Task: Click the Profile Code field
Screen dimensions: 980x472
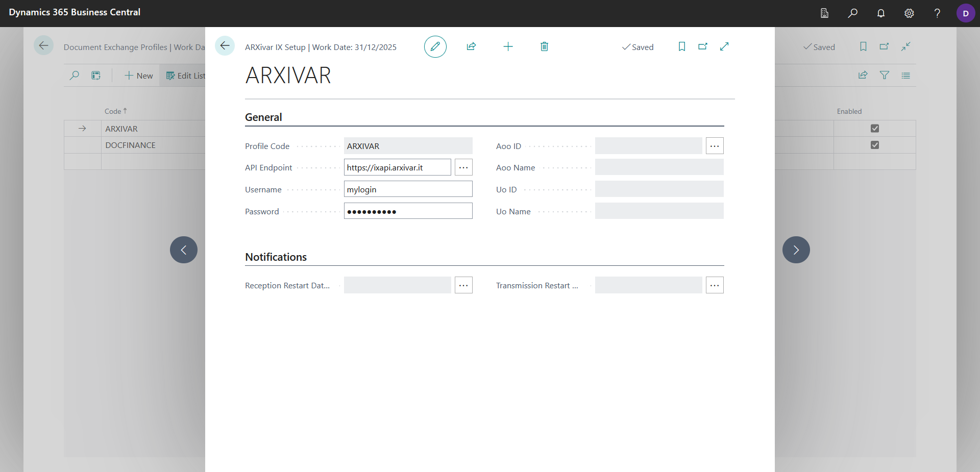Action: click(x=408, y=146)
